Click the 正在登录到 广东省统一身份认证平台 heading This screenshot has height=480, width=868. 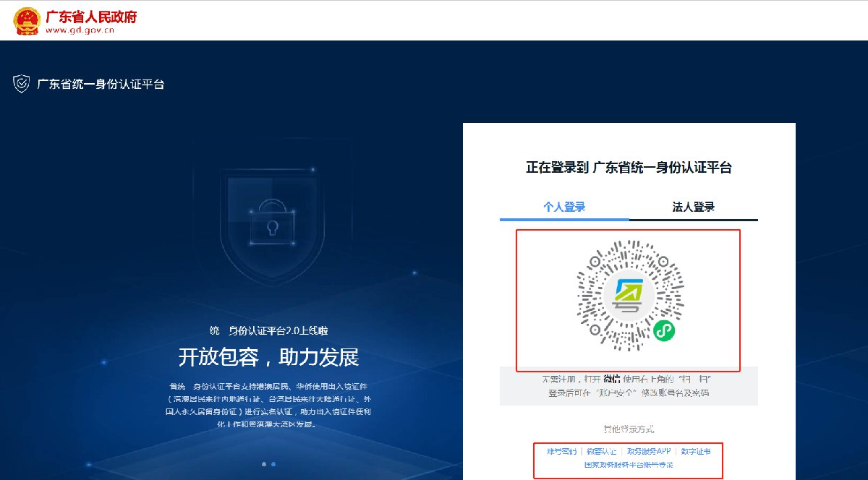(629, 168)
